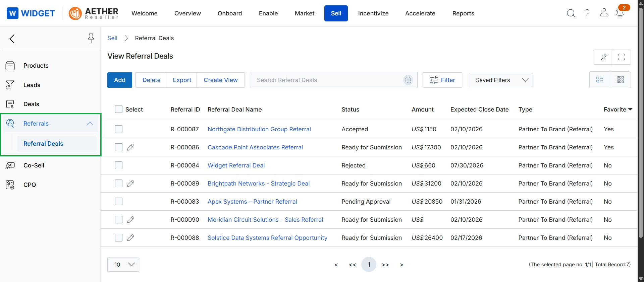Click the CPQ sidebar icon
The height and width of the screenshot is (282, 644).
click(10, 185)
